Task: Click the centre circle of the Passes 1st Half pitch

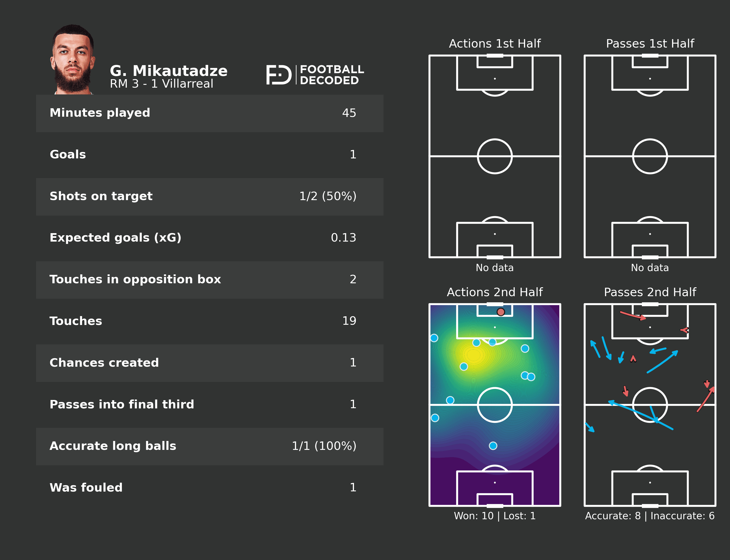Action: point(650,156)
